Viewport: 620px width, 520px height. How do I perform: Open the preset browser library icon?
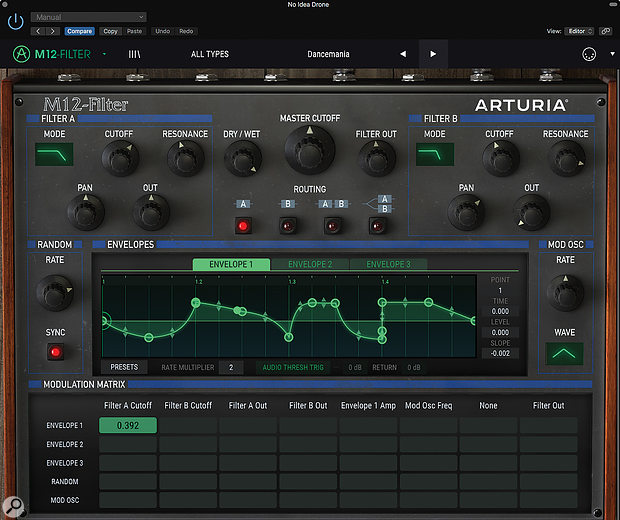pyautogui.click(x=134, y=54)
